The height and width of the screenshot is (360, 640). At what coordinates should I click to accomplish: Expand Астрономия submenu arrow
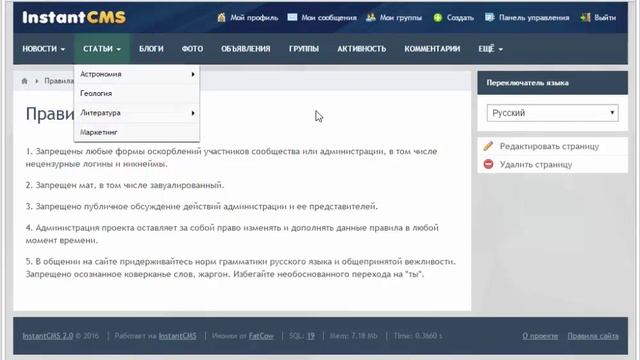(193, 74)
